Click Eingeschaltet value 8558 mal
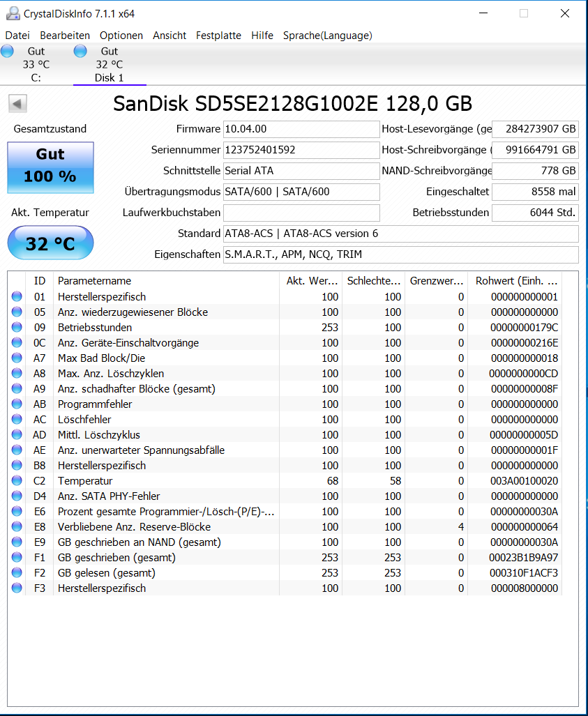This screenshot has width=588, height=716. pos(535,192)
